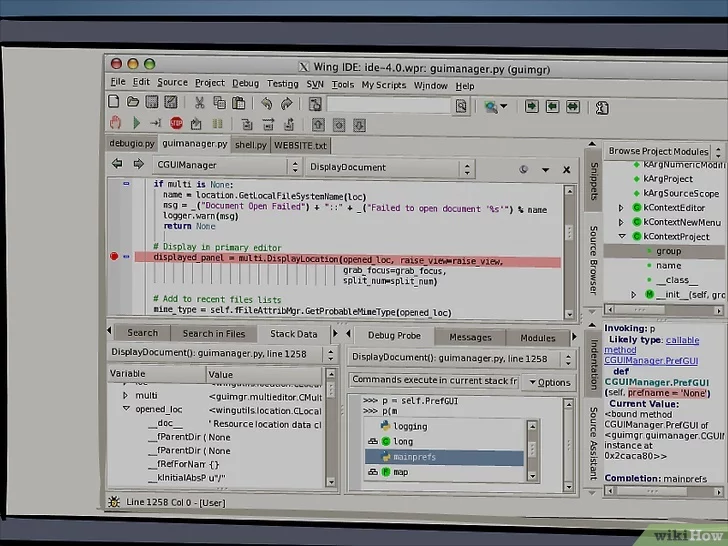Click the document icon at the toolbar's right end

click(x=602, y=108)
